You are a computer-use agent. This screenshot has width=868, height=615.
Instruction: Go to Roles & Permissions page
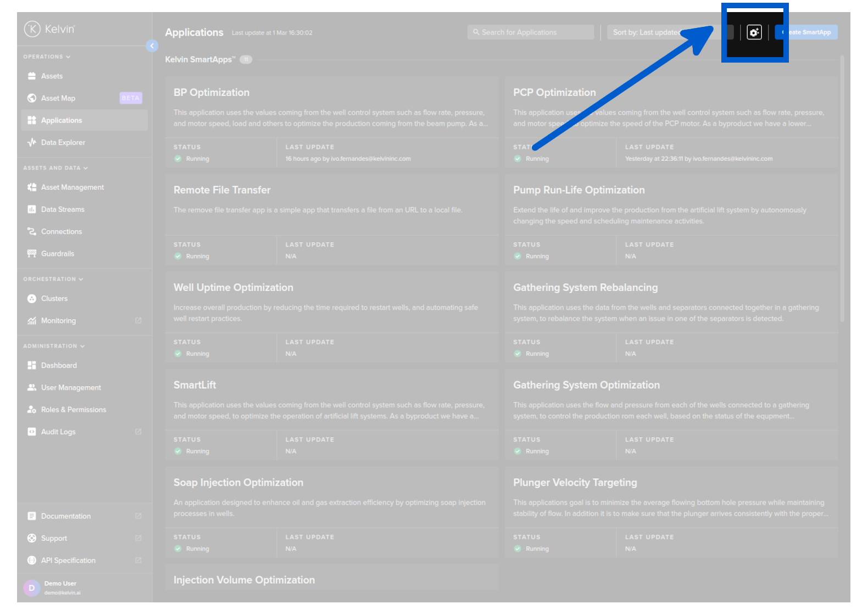pos(73,410)
